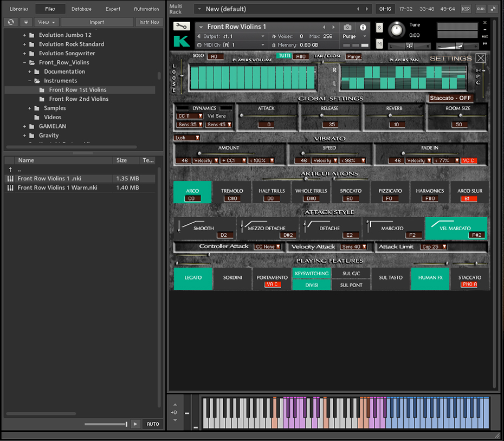Screen dimensions: 504x441
Task: Open the Lush vibrato type dropdown
Action: click(x=187, y=138)
